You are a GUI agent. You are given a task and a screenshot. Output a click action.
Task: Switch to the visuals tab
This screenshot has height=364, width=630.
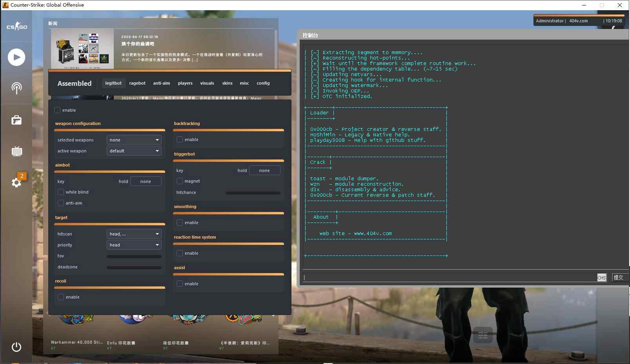point(207,83)
